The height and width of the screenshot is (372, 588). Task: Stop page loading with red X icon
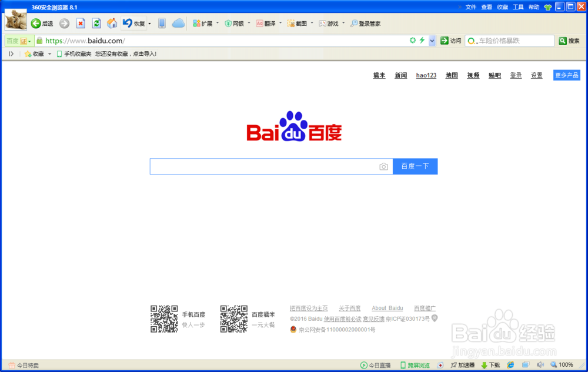pos(81,24)
